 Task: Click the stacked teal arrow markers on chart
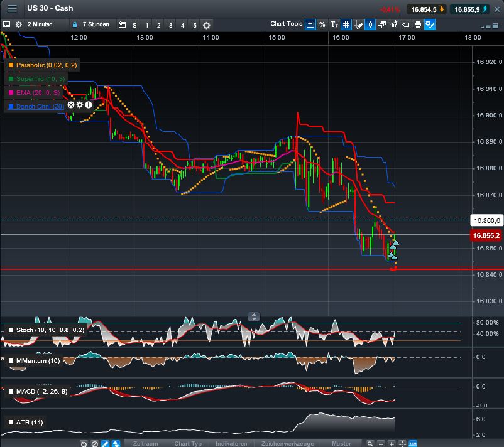[393, 250]
